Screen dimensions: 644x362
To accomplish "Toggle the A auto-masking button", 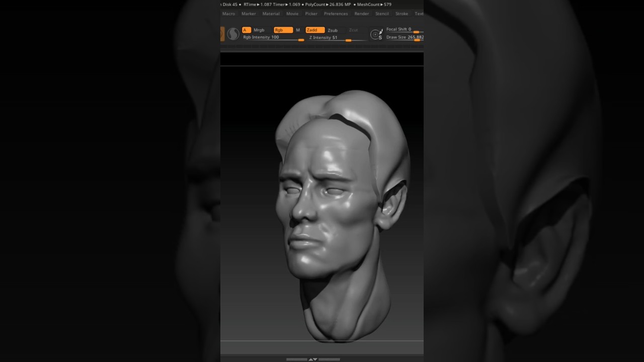I will [247, 30].
